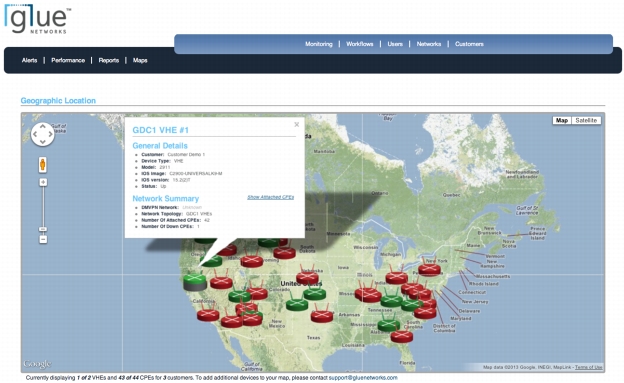
Task: Click the red router icon over Florida
Action: [402, 336]
